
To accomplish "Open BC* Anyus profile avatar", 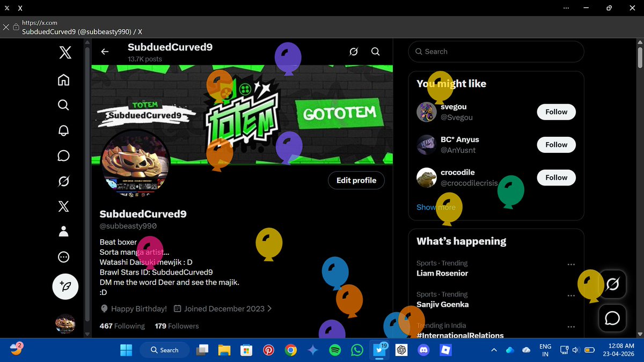I will pos(427,145).
